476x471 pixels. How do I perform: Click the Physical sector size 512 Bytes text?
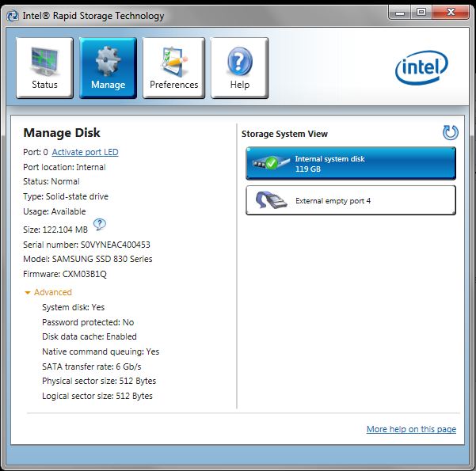(99, 381)
